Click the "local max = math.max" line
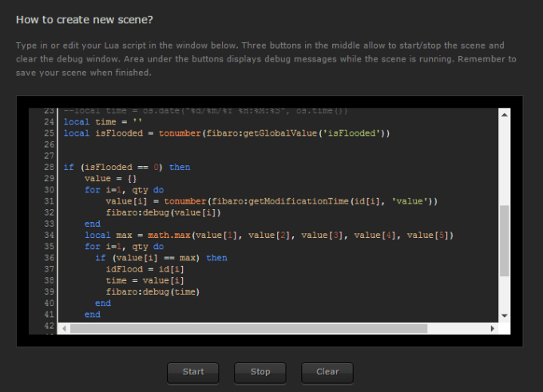 (269, 236)
